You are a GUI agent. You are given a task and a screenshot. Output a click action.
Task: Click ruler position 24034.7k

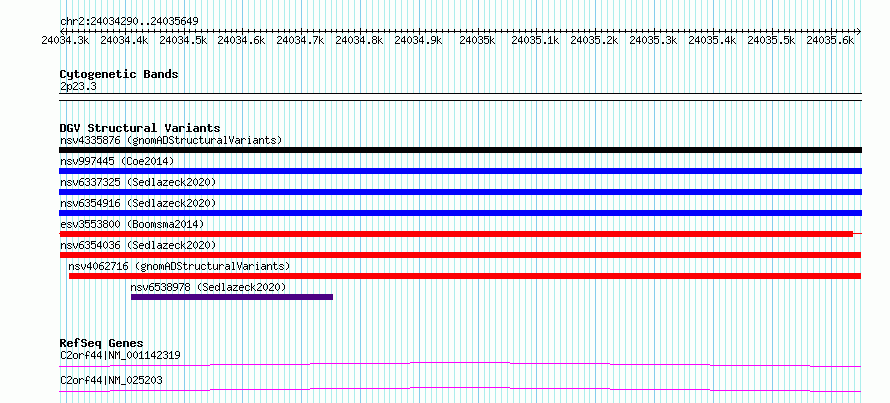(301, 40)
